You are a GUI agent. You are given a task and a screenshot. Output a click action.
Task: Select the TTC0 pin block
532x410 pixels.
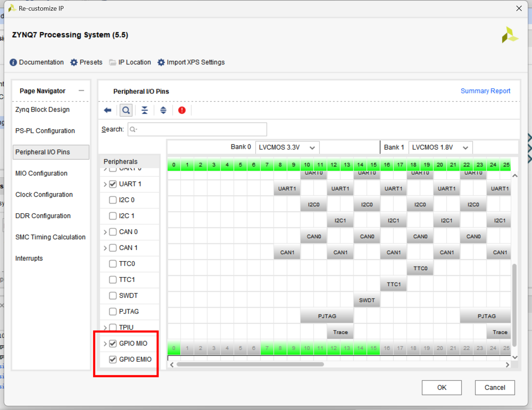(420, 268)
